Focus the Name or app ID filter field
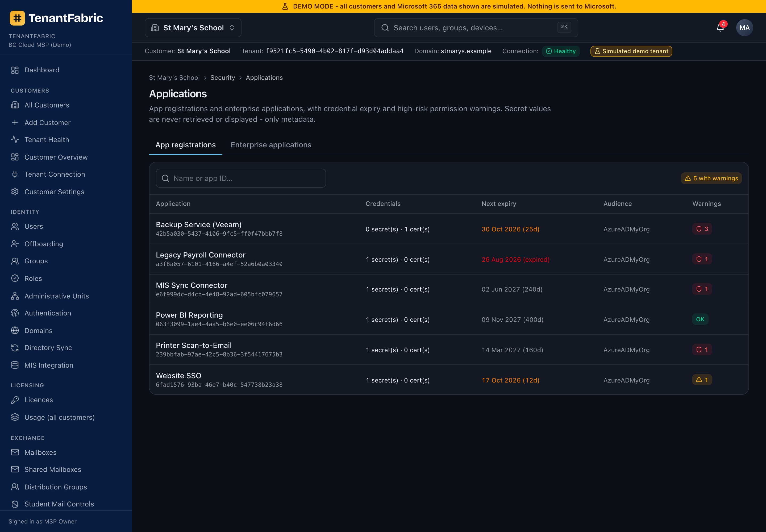The height and width of the screenshot is (532, 766). pos(241,178)
